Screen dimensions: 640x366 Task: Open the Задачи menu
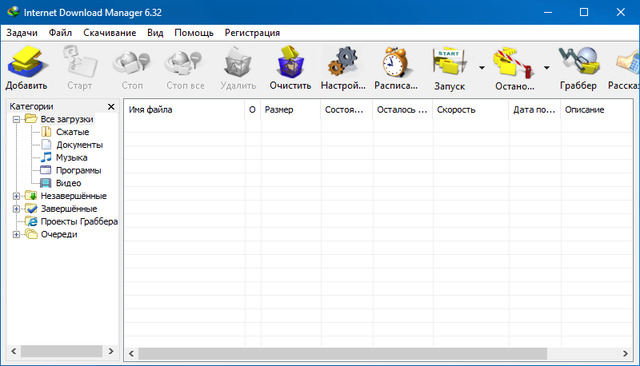22,33
